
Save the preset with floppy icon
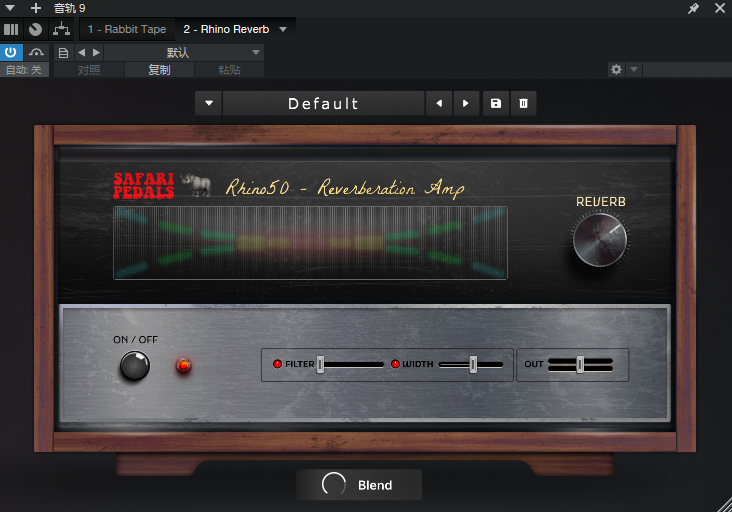[496, 103]
